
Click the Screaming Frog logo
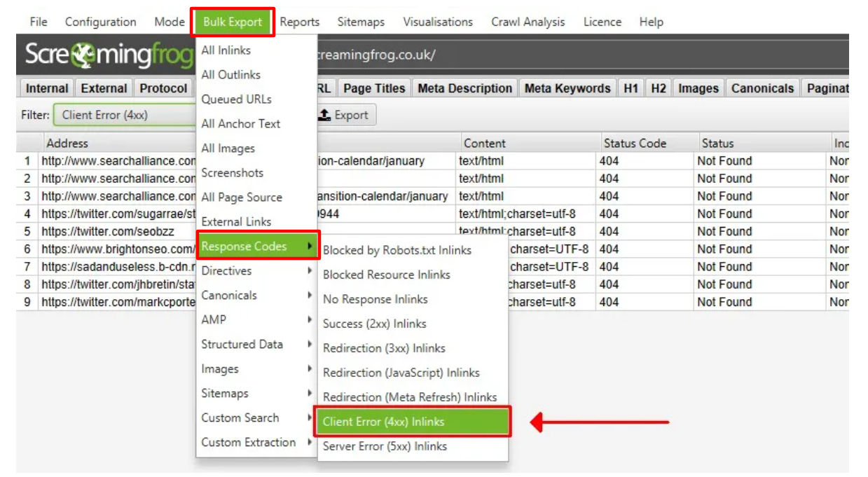[x=108, y=55]
